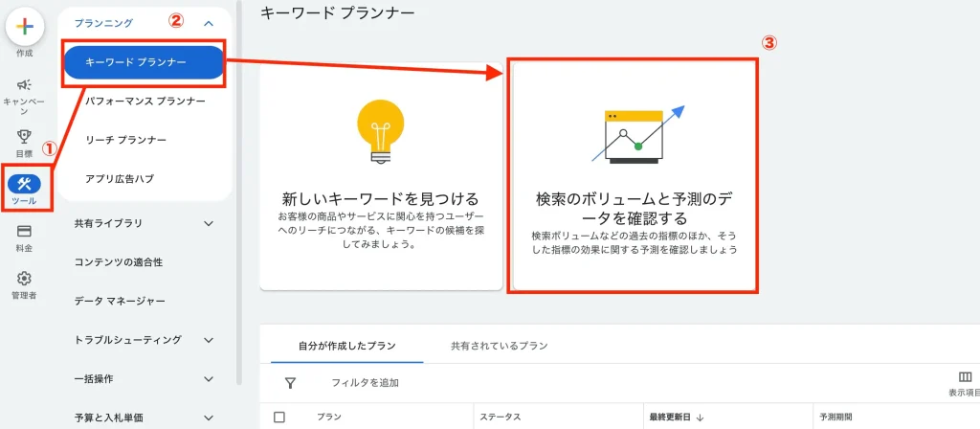Open アプリ広告ハブ
This screenshot has width=980, height=429.
pyautogui.click(x=120, y=178)
